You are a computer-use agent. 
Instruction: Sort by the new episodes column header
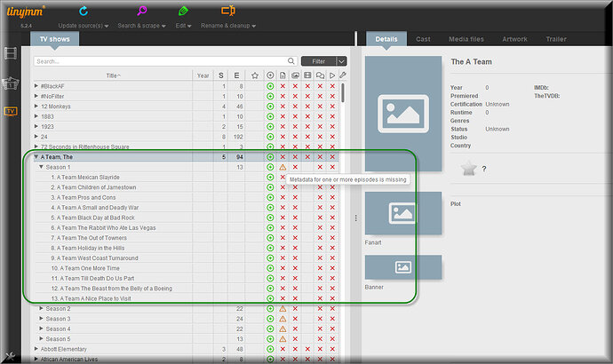[x=270, y=75]
